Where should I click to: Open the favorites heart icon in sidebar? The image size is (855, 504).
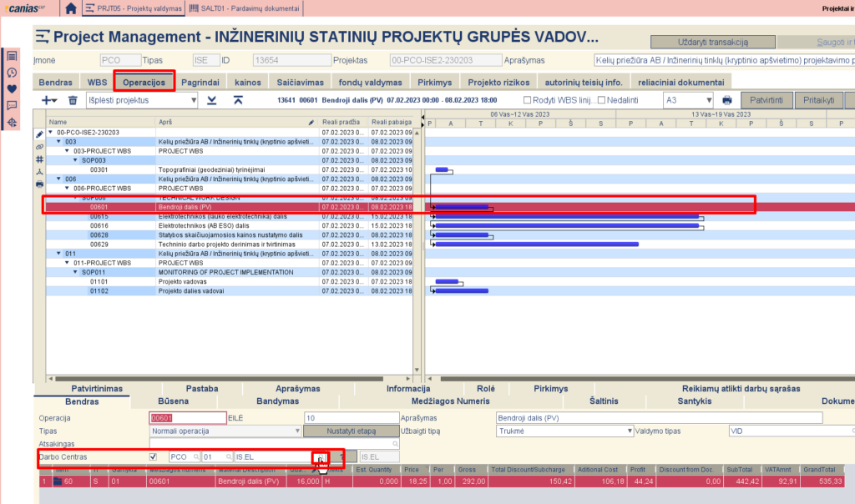[12, 88]
